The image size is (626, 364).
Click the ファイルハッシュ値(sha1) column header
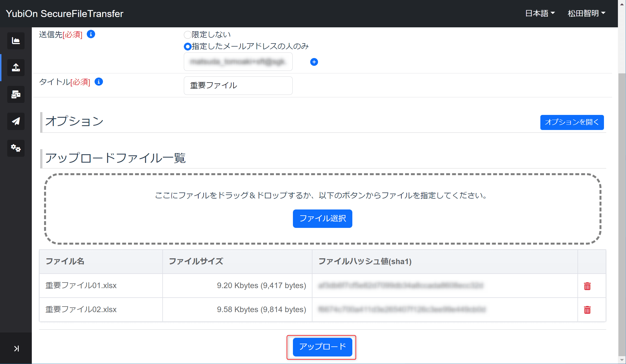(x=445, y=261)
